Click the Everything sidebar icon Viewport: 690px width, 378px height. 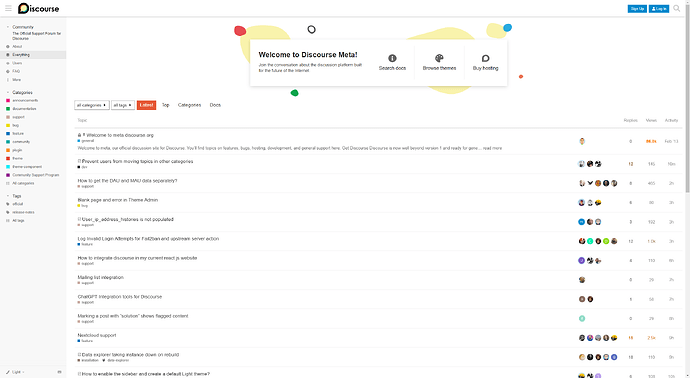tap(7, 55)
